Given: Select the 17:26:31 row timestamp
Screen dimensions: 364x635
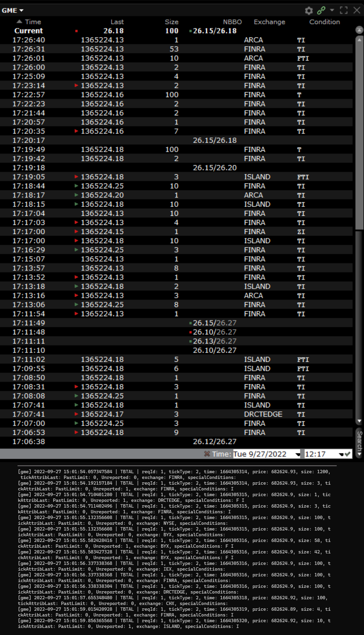Looking at the screenshot, I should [x=29, y=49].
